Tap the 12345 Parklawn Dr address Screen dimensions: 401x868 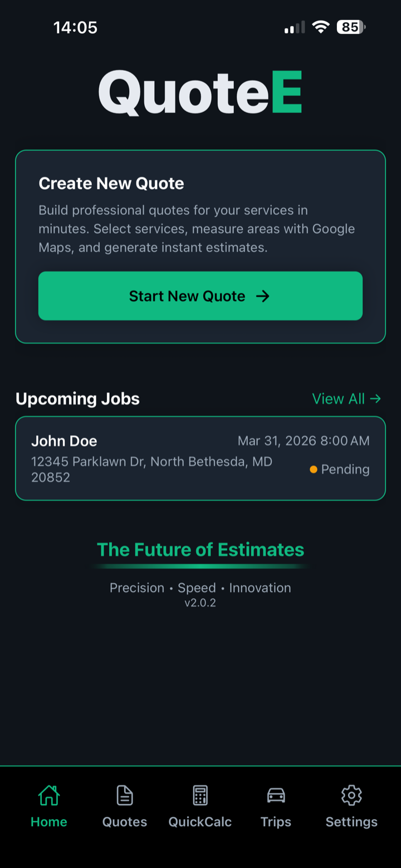click(151, 469)
